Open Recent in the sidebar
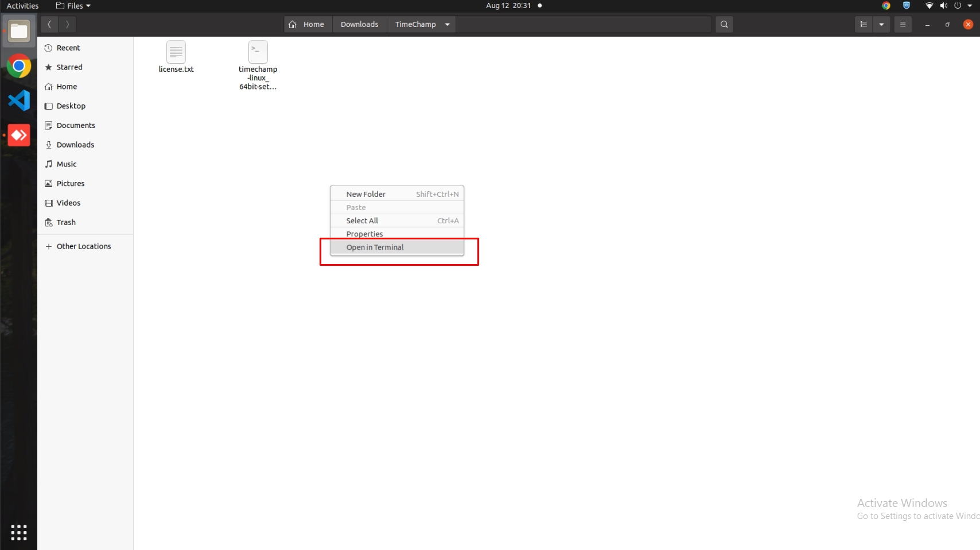 tap(85, 48)
